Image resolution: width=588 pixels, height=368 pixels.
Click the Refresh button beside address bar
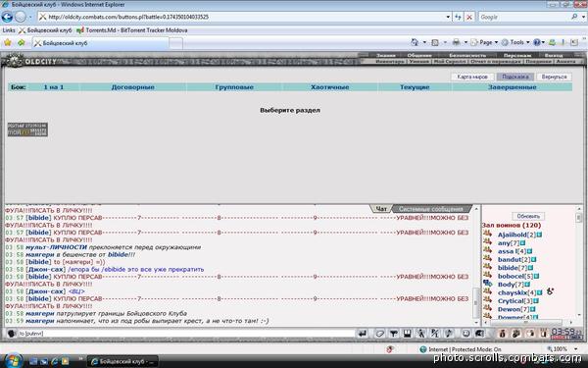[458, 17]
